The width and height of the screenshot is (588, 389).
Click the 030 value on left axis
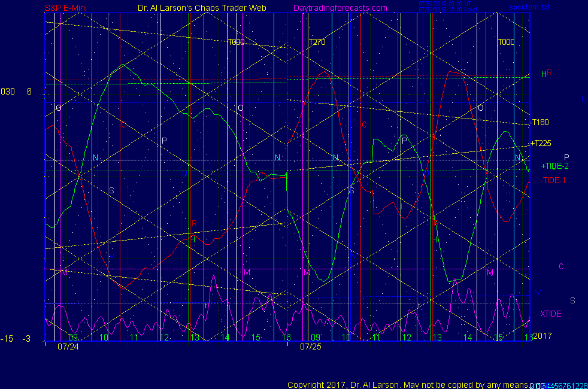pyautogui.click(x=8, y=92)
